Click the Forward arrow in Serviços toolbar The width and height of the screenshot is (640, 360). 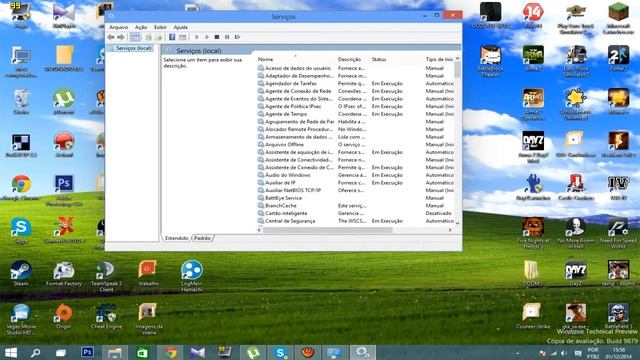(121, 37)
